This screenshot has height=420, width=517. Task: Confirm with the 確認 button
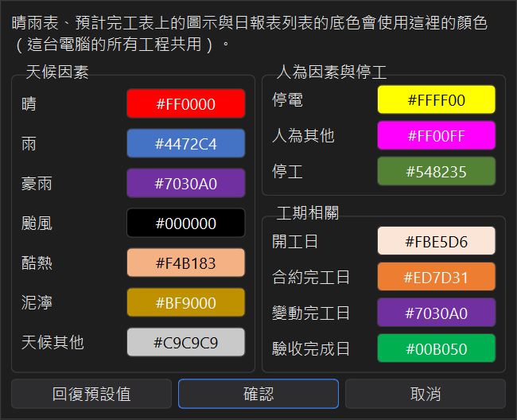pos(258,394)
